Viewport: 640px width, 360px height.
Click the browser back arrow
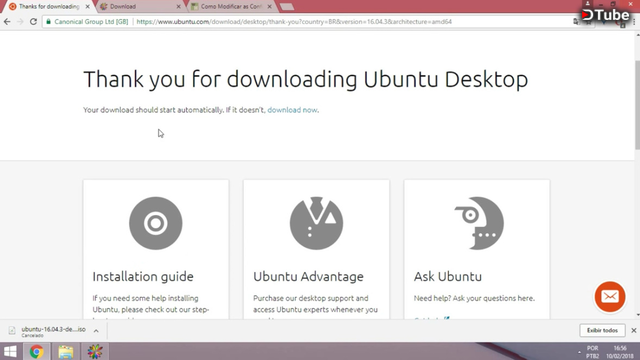click(7, 22)
